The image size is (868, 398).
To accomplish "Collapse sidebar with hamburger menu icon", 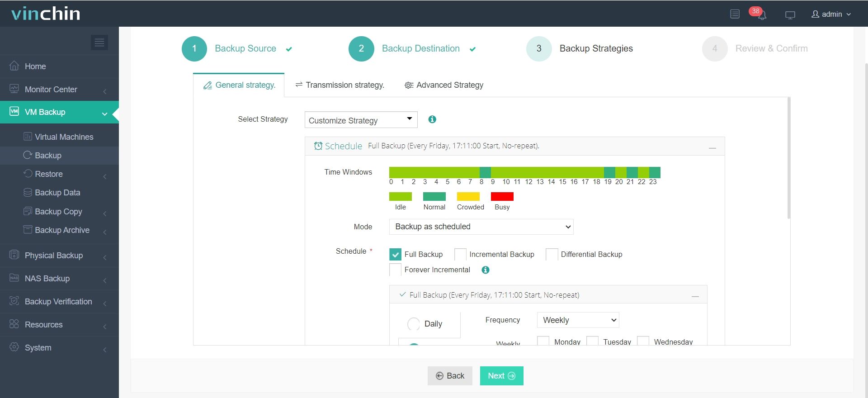I will pyautogui.click(x=99, y=43).
